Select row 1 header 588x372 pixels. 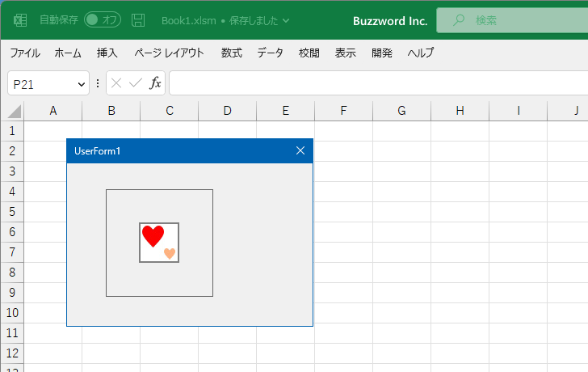pyautogui.click(x=12, y=131)
